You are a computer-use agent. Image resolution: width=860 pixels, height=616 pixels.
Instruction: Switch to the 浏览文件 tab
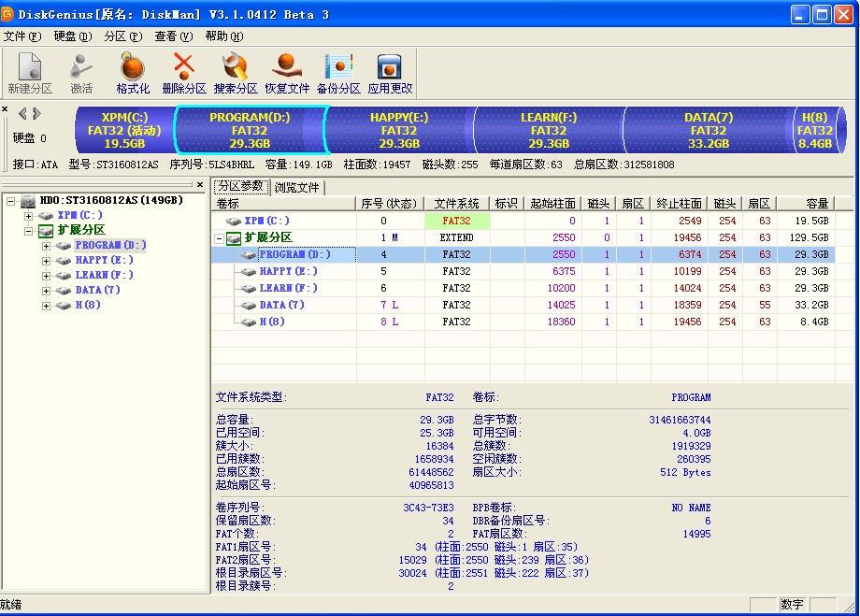pos(296,188)
